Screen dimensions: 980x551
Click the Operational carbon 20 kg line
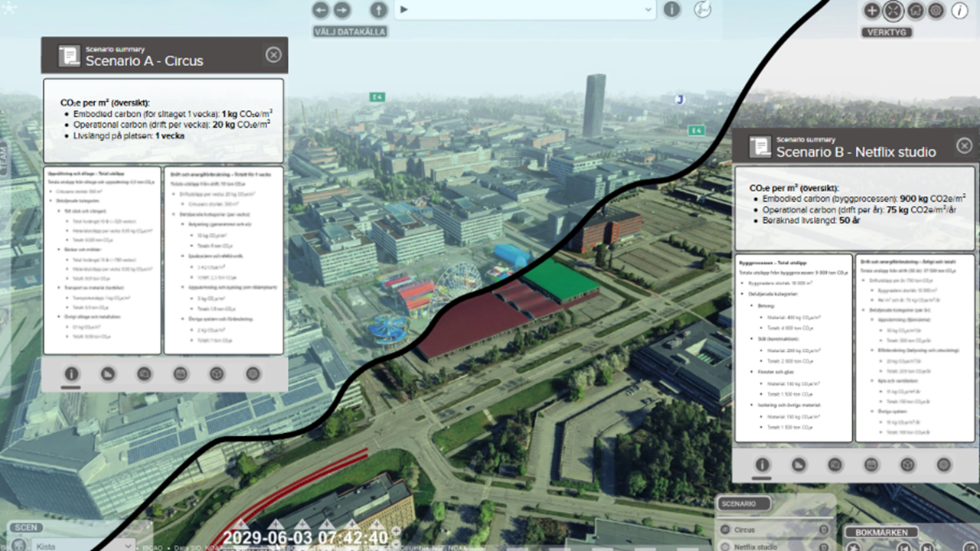coord(173,124)
